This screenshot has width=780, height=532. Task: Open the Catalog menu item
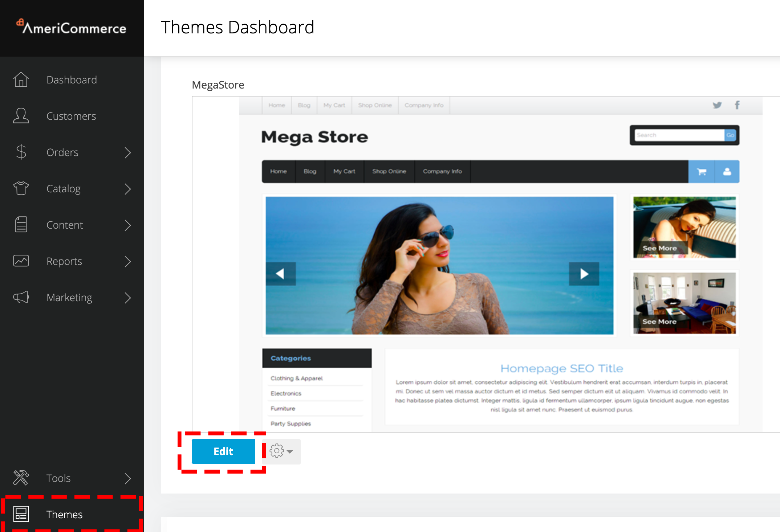72,188
